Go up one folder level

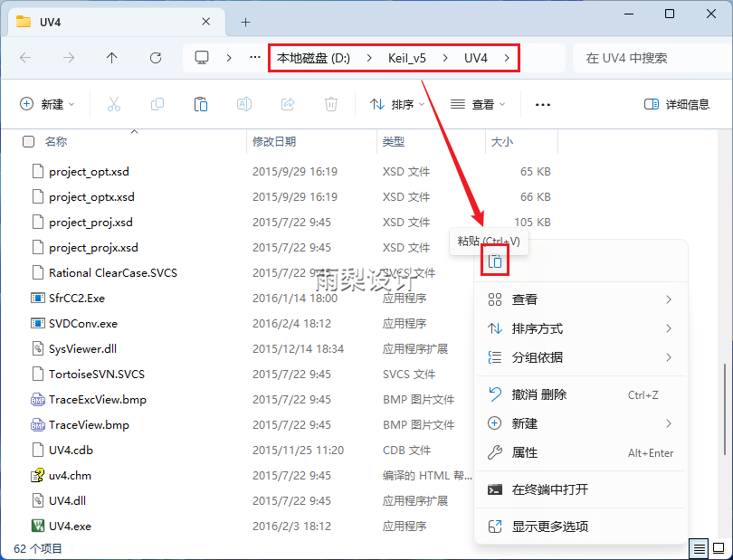[x=111, y=58]
